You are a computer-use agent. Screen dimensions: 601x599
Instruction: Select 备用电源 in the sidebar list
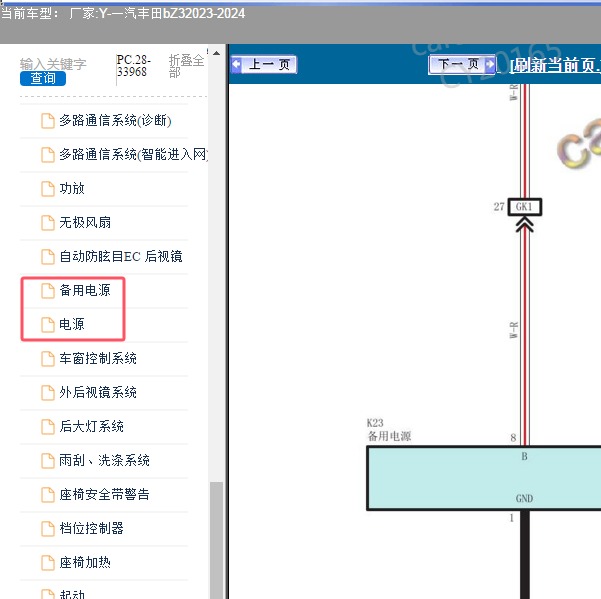[85, 290]
